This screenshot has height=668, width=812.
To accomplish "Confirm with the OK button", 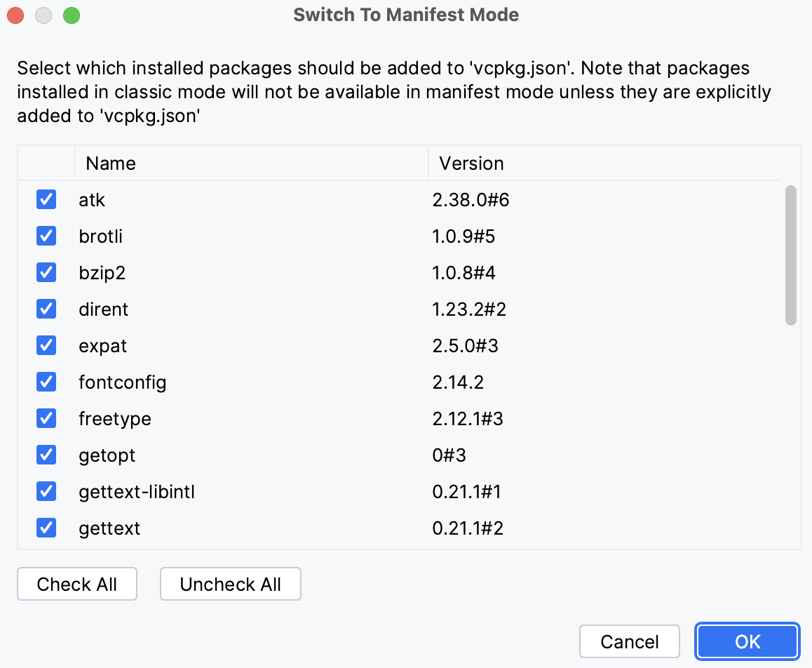I will point(747,641).
